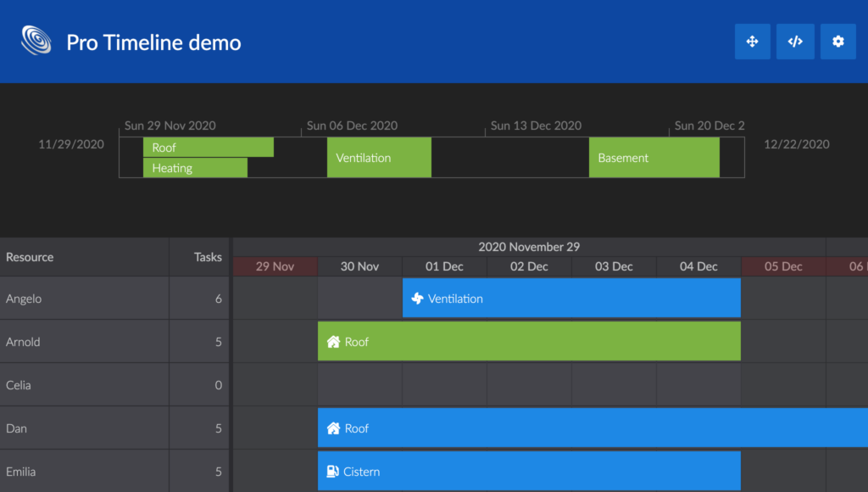Click the move arrows button in the header
Image resolution: width=868 pixels, height=492 pixels.
753,41
